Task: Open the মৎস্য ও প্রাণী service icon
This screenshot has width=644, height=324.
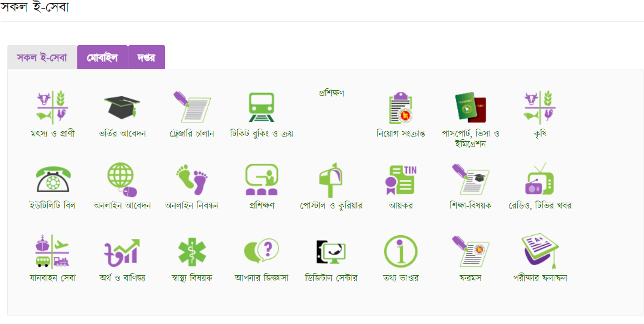Action: pos(53,107)
